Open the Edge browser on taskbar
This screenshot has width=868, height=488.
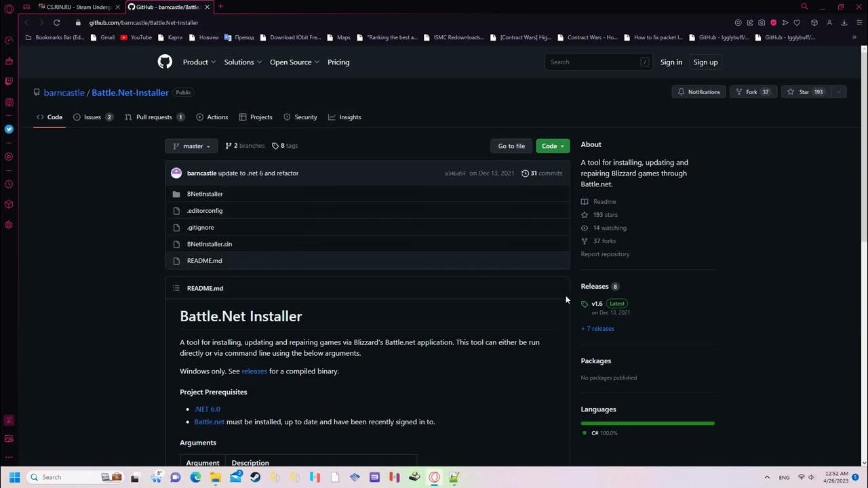pyautogui.click(x=196, y=477)
